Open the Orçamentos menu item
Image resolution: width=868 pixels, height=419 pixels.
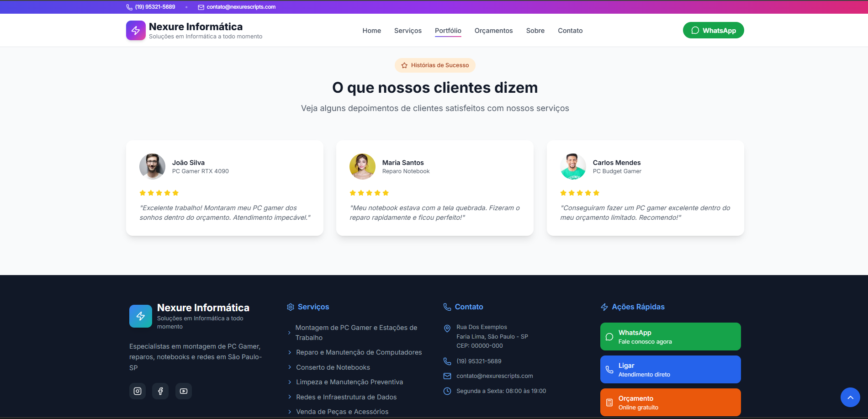point(494,31)
